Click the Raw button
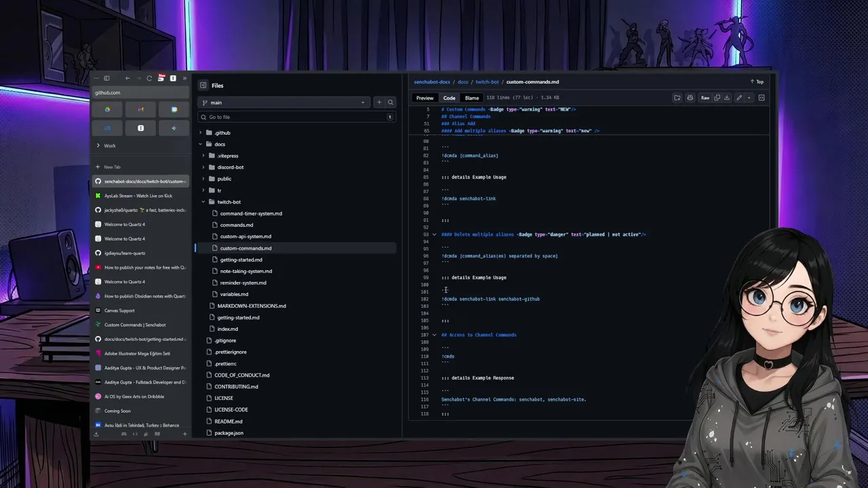 pos(705,98)
